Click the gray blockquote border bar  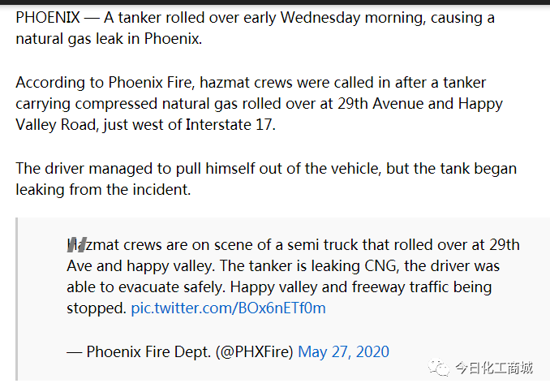[x=16, y=299]
